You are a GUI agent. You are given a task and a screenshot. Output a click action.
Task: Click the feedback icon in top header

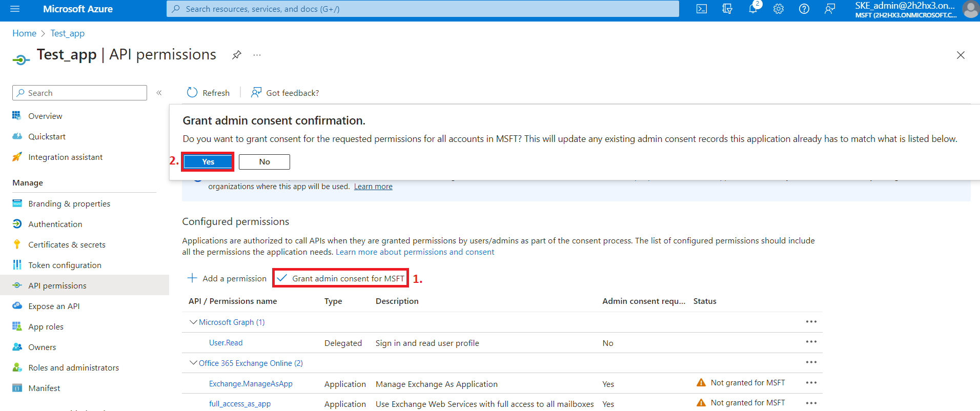coord(829,9)
